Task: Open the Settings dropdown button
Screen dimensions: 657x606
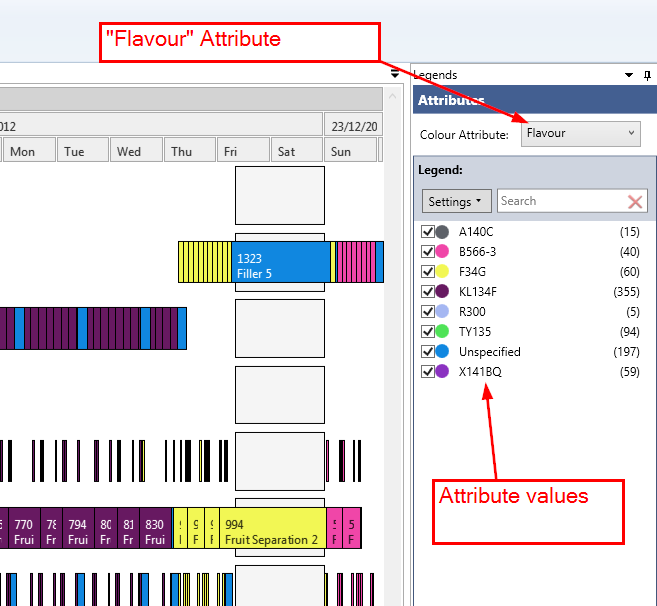Action: coord(456,201)
